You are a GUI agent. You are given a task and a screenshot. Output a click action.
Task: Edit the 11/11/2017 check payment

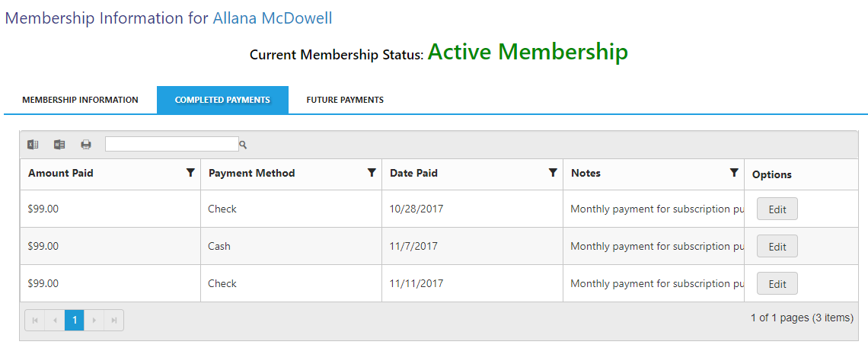[777, 283]
